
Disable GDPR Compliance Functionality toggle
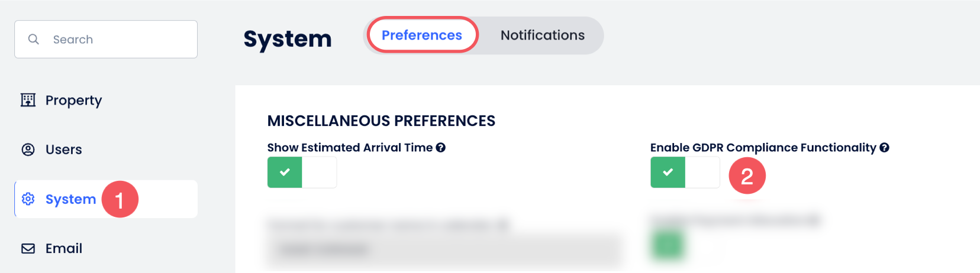[x=685, y=172]
